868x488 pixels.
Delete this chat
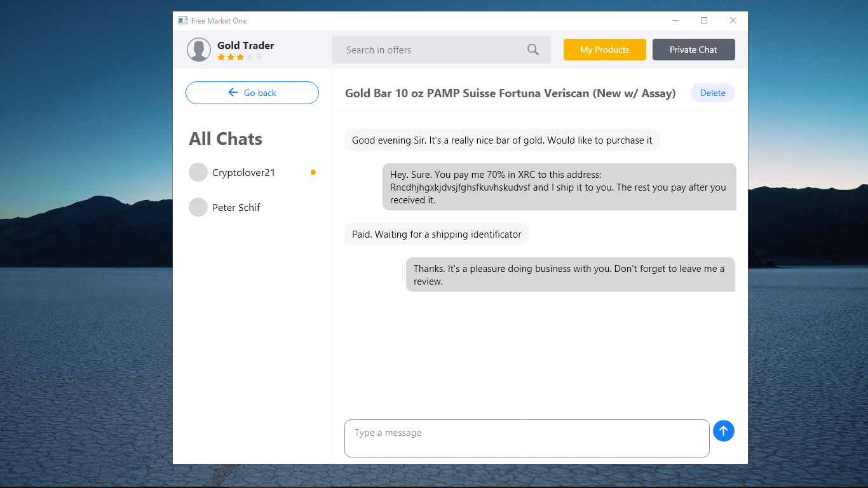(713, 93)
